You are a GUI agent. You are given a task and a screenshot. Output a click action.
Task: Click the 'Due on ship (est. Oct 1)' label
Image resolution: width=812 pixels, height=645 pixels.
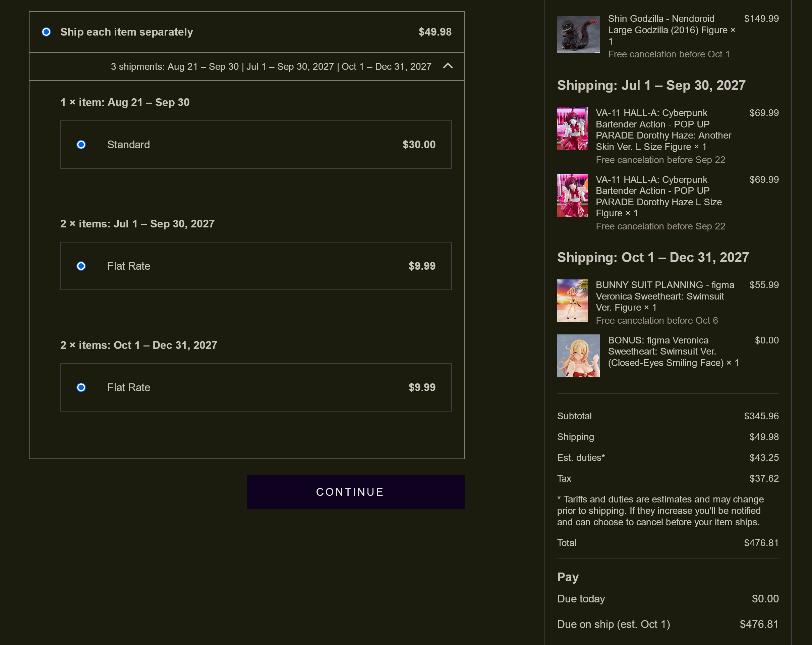pyautogui.click(x=613, y=625)
